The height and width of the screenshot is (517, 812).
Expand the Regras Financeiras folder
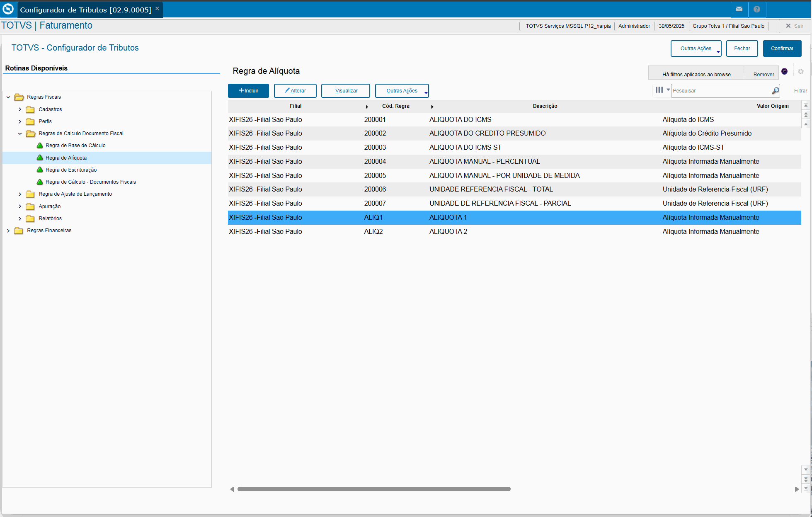(x=8, y=231)
